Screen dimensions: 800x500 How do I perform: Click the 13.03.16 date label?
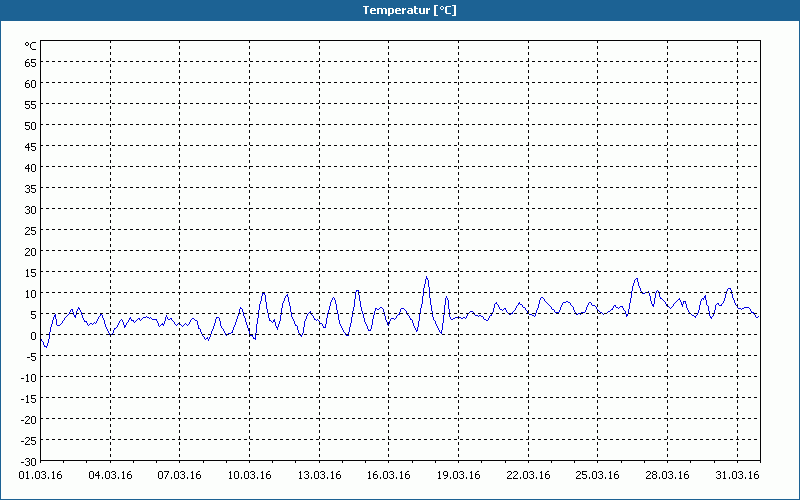point(319,476)
